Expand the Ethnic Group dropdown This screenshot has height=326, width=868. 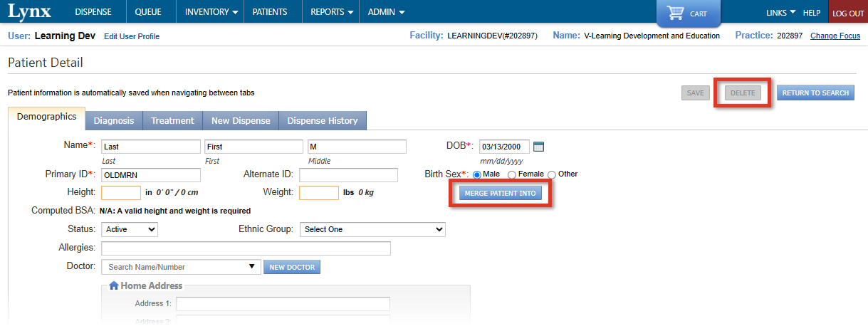[372, 229]
